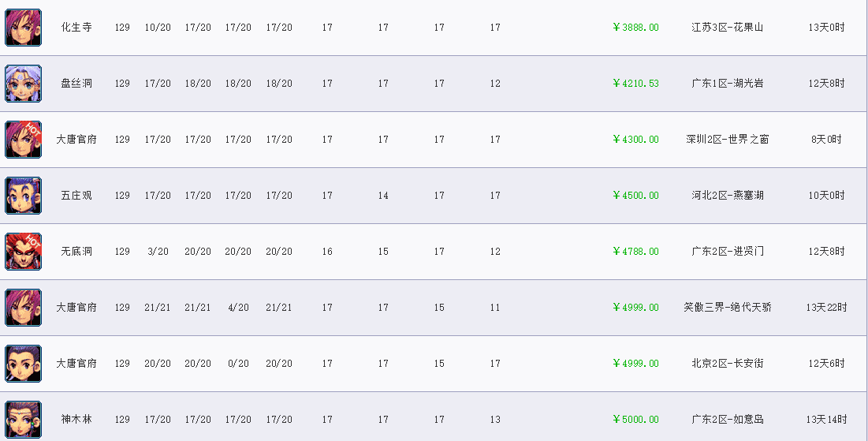
Task: Click server 河北2区-燕塞湖
Action: [728, 195]
